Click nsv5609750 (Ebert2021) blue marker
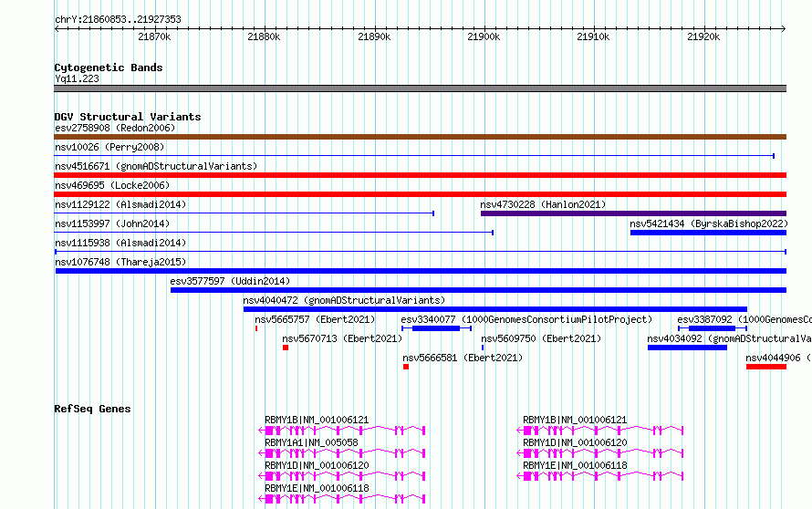812x509 pixels. pos(483,348)
